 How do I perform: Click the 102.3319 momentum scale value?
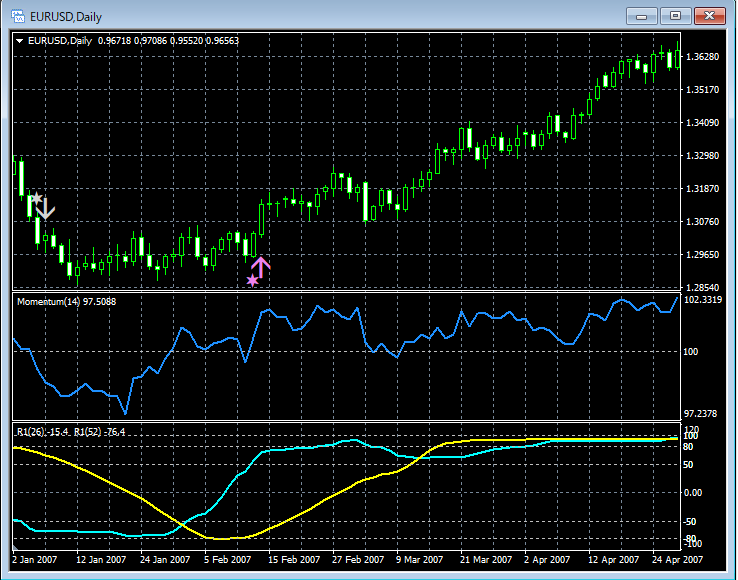[x=705, y=298]
